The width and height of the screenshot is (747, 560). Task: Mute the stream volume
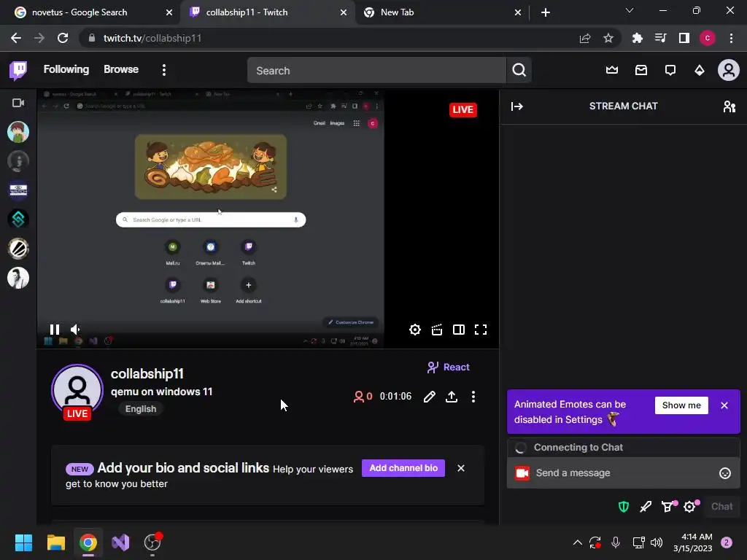(x=75, y=330)
